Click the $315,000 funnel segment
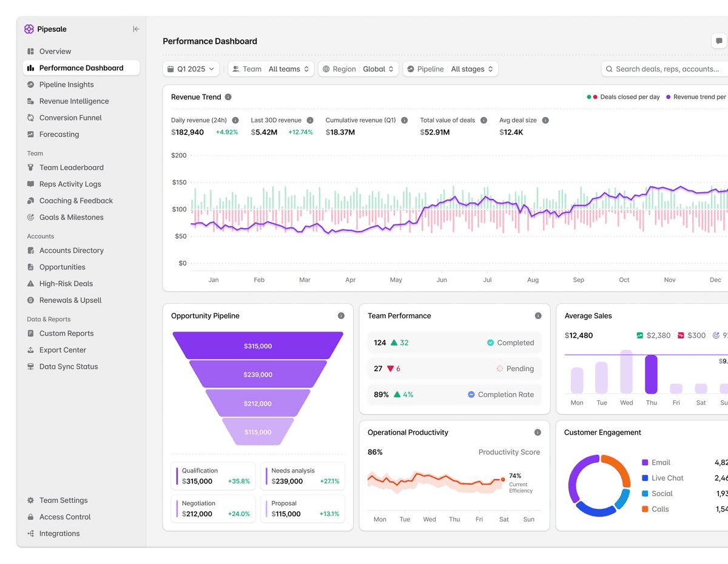The image size is (728, 564). pyautogui.click(x=258, y=346)
